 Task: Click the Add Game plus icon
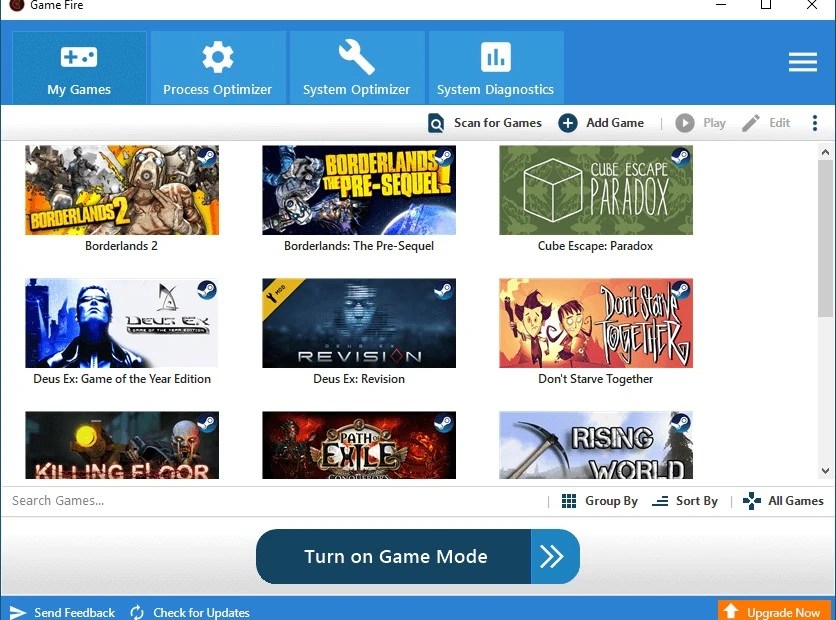[568, 122]
